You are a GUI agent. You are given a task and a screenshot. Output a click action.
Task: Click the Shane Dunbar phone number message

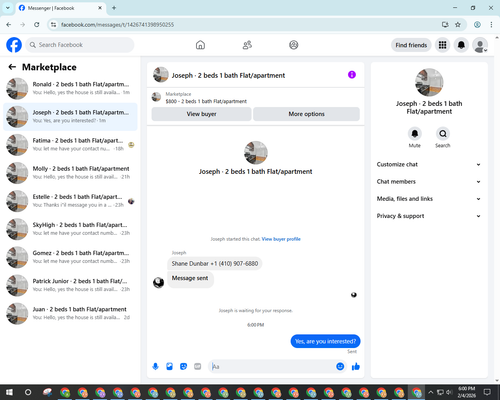pyautogui.click(x=215, y=264)
